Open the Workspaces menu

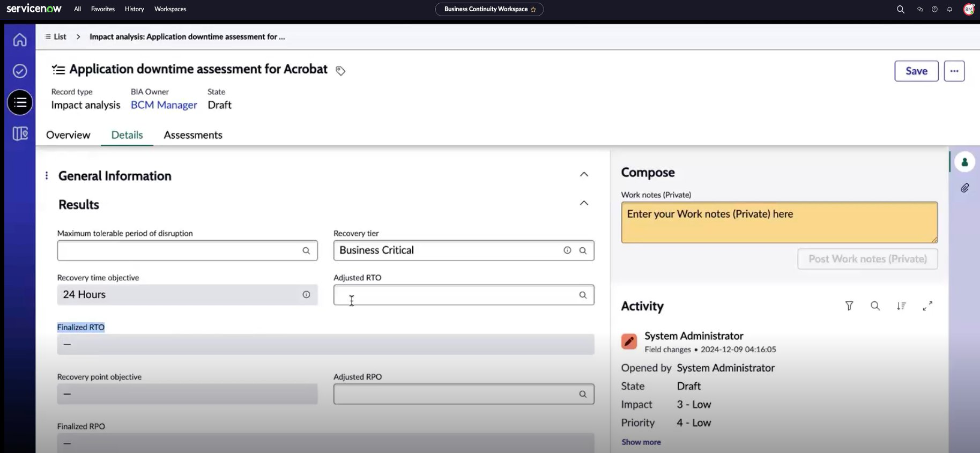(170, 9)
